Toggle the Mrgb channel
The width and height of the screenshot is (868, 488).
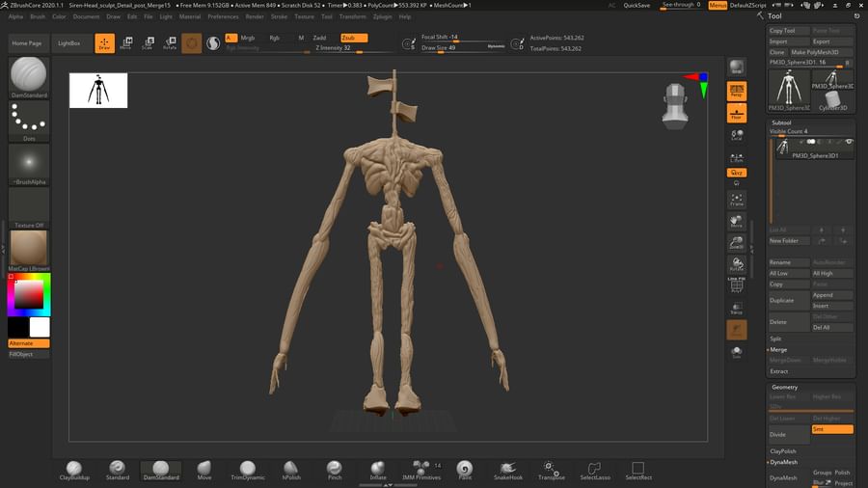tap(248, 38)
